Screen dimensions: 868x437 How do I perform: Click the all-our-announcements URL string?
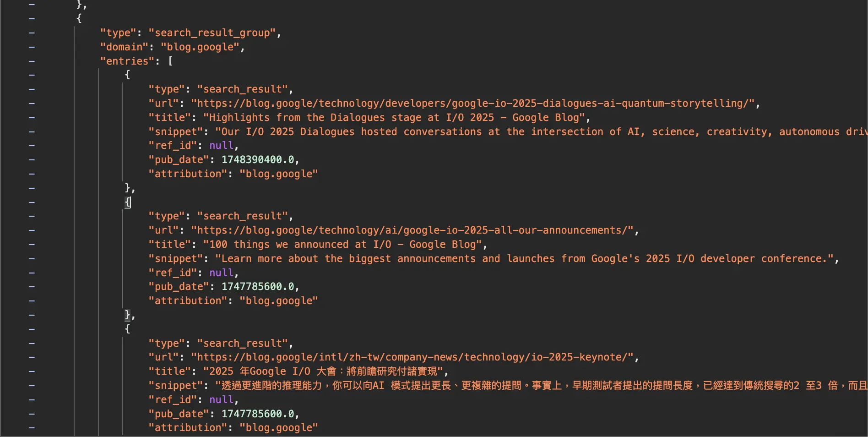tap(412, 230)
